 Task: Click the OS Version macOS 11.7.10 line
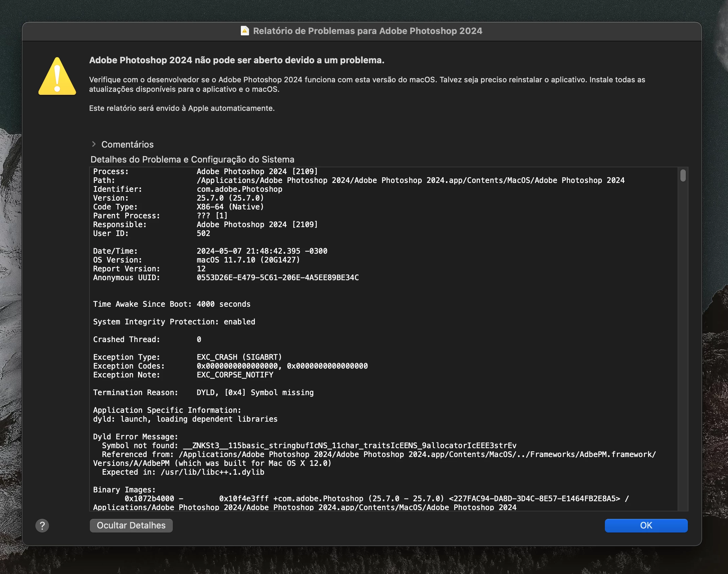coord(197,260)
